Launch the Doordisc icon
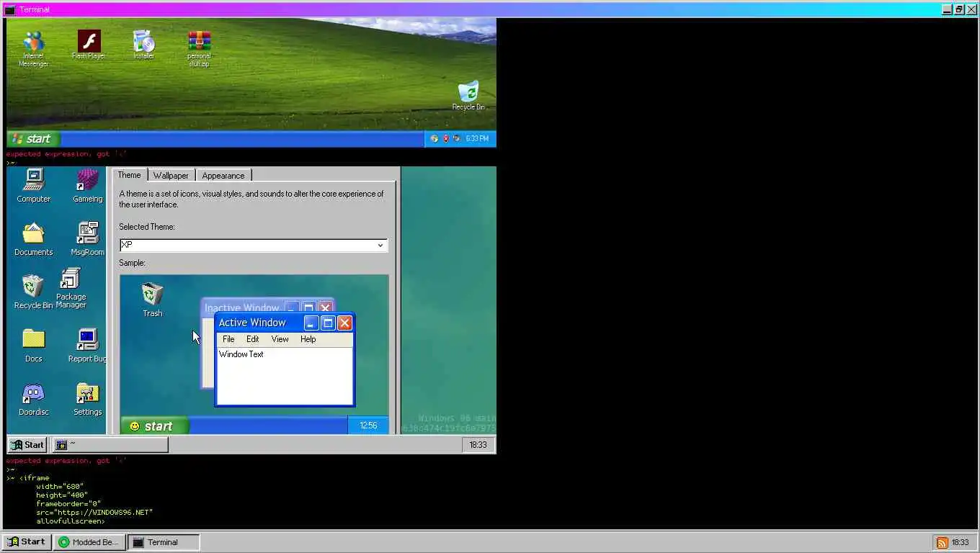This screenshot has width=980, height=553. coord(33,400)
